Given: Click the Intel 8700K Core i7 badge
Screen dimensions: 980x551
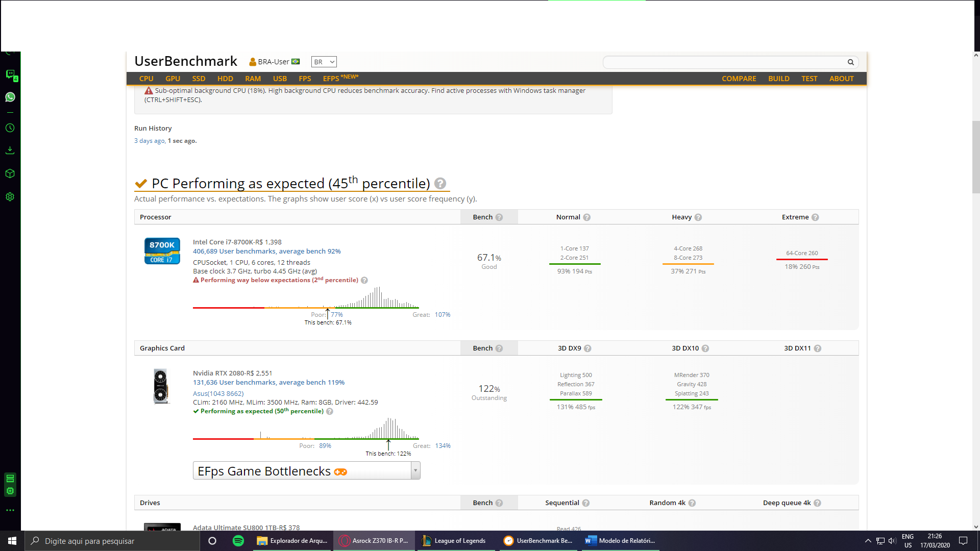Looking at the screenshot, I should click(x=162, y=251).
